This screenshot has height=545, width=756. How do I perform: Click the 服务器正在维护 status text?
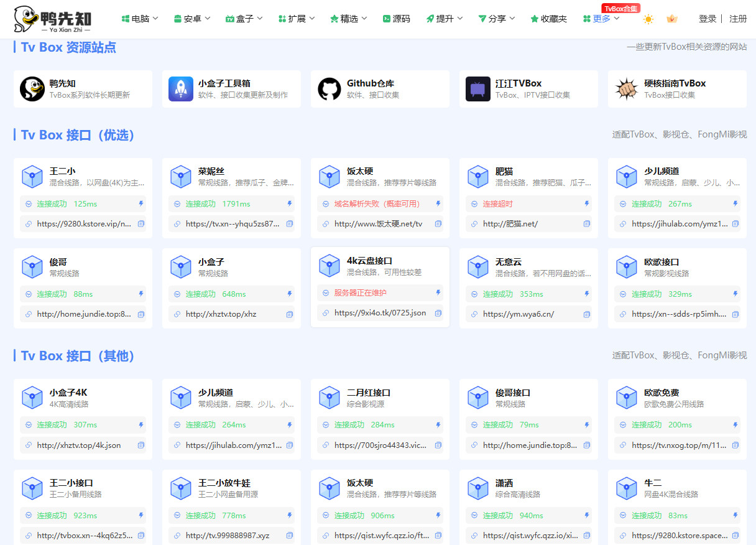(360, 292)
